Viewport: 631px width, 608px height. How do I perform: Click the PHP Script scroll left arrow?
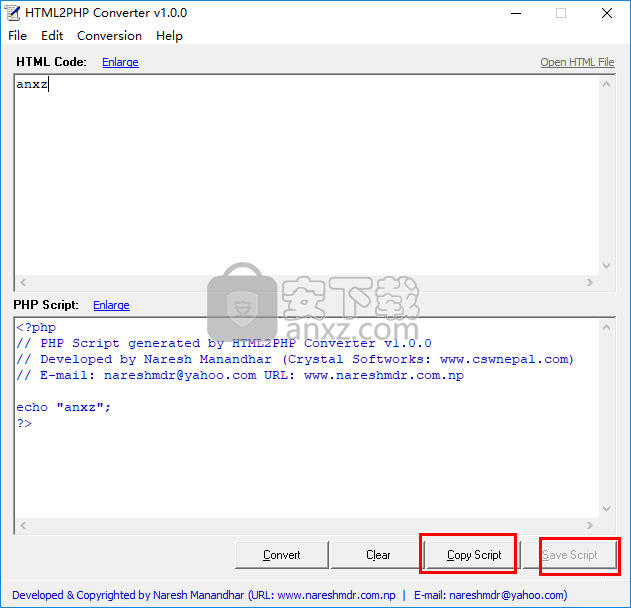point(23,526)
